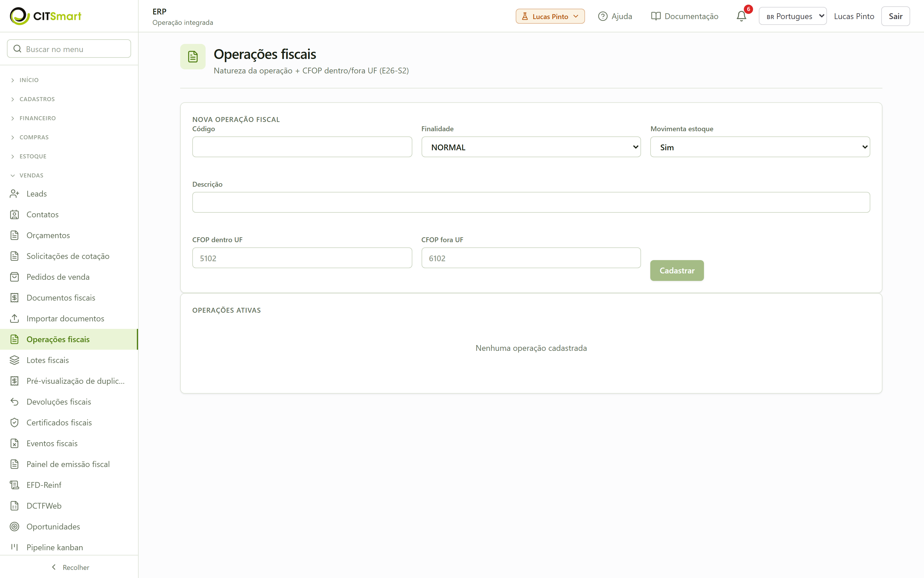The image size is (924, 578).
Task: Click the Oportunidades target icon
Action: [14, 527]
